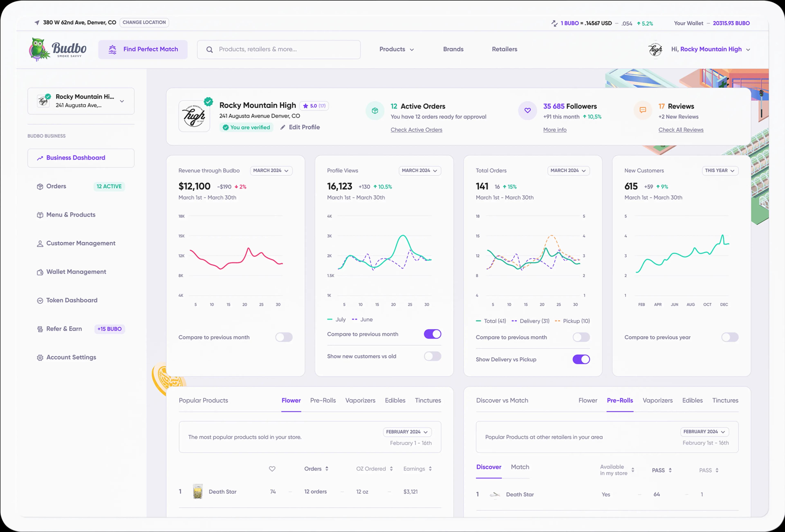Viewport: 785px width, 532px height.
Task: Open the Check Active Orders link
Action: [416, 130]
